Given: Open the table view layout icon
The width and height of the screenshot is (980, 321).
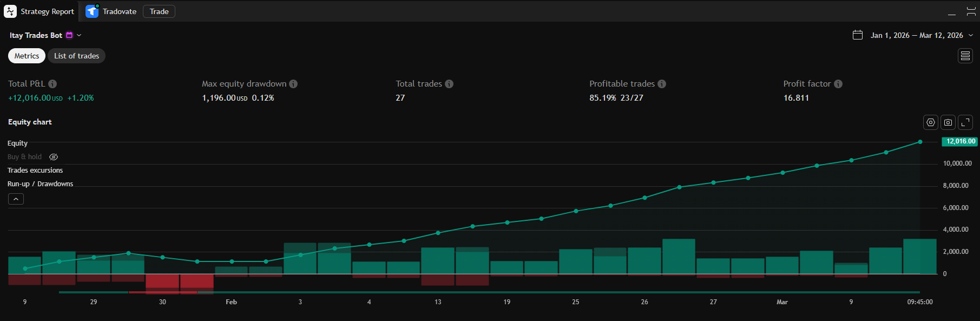Looking at the screenshot, I should click(x=965, y=56).
